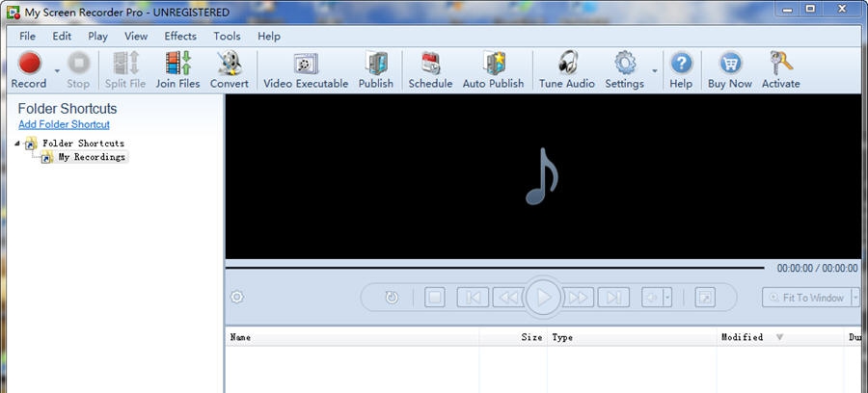
Task: Toggle the full screen player button
Action: click(x=705, y=298)
